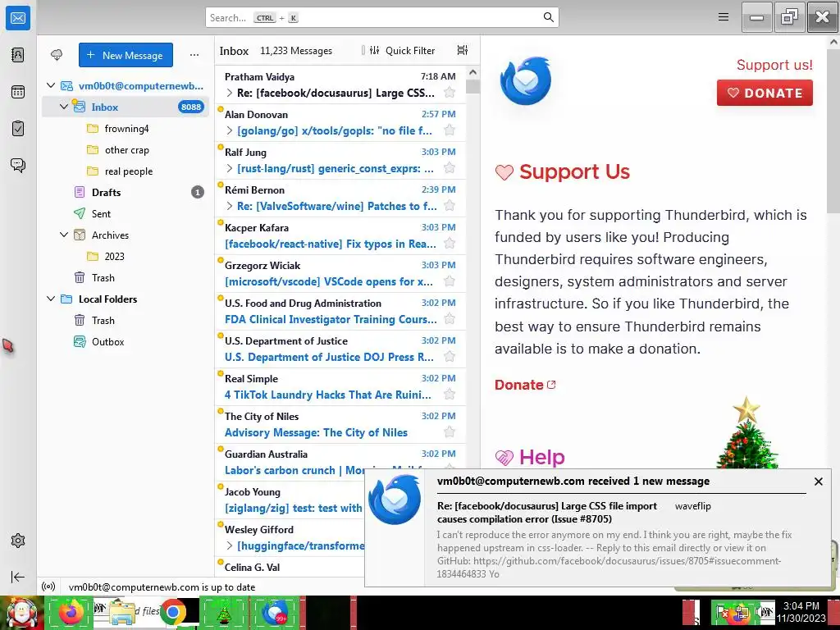Expand the Wesley Gifford thread
Image resolution: width=840 pixels, height=630 pixels.
coord(230,546)
